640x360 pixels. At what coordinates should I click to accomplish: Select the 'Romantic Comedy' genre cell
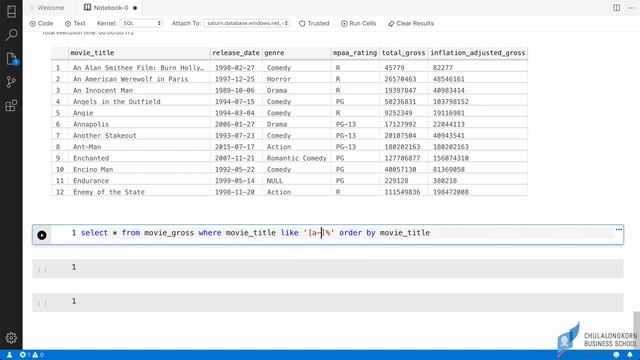click(x=296, y=158)
